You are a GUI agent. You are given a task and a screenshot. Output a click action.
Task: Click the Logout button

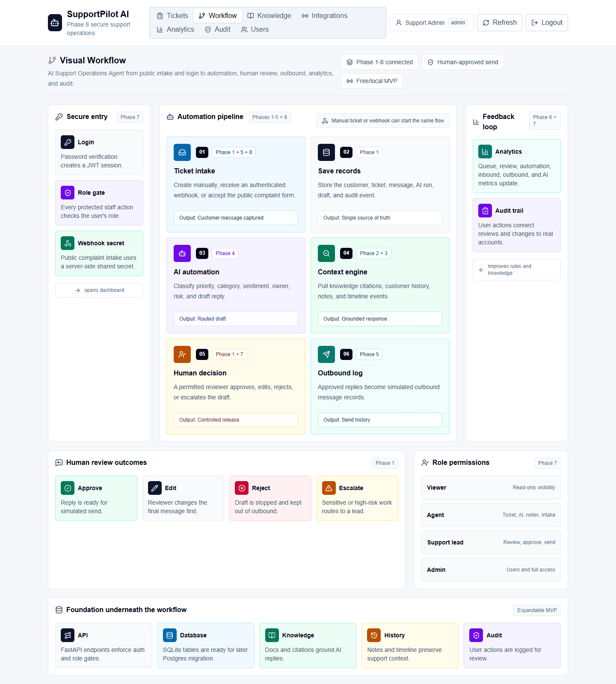(x=547, y=23)
